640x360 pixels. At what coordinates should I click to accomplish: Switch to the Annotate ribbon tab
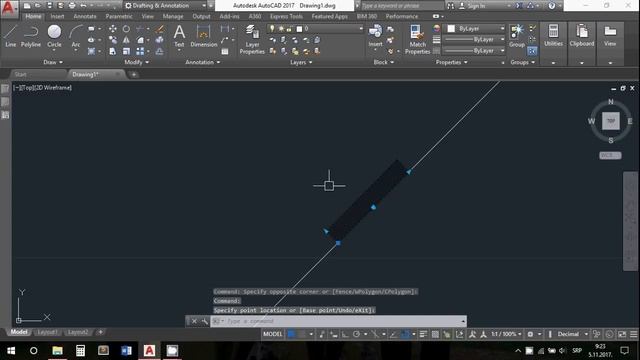click(x=85, y=16)
